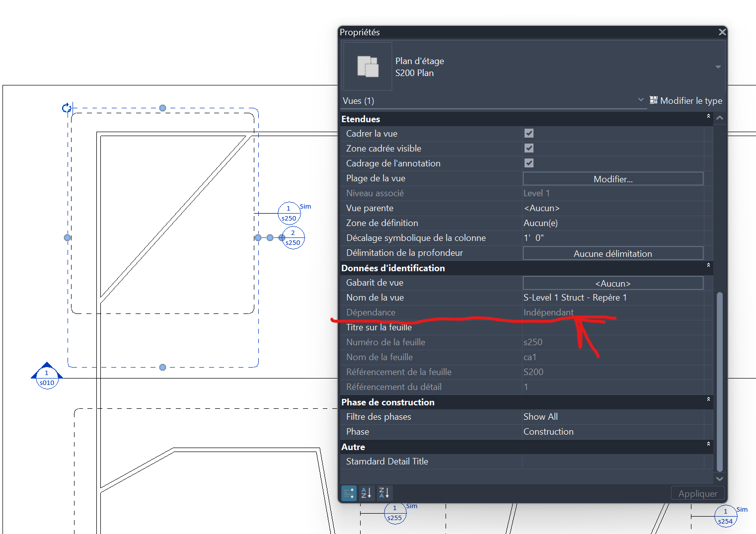This screenshot has width=756, height=534.
Task: Click the bottom crop region grip handle
Action: point(162,368)
